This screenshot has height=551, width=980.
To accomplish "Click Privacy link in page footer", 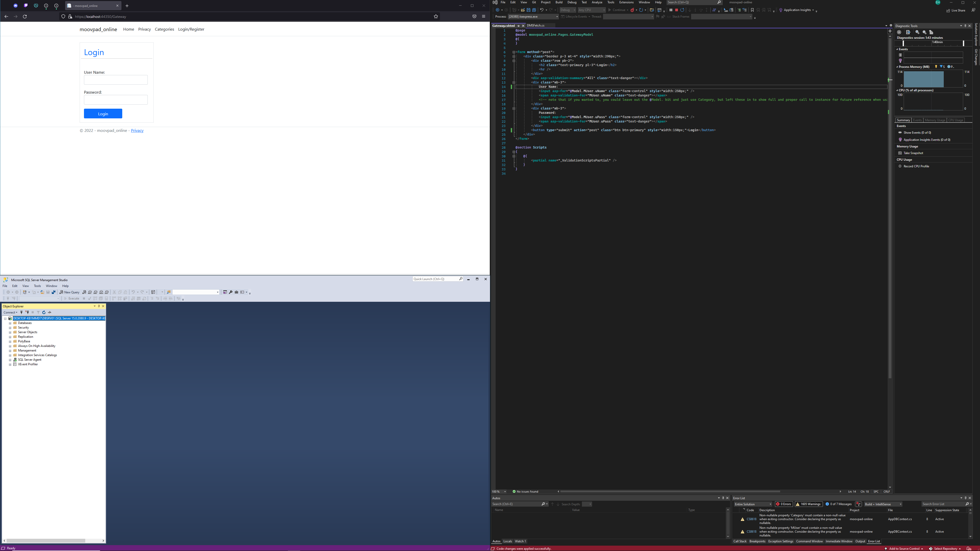I will (x=137, y=130).
